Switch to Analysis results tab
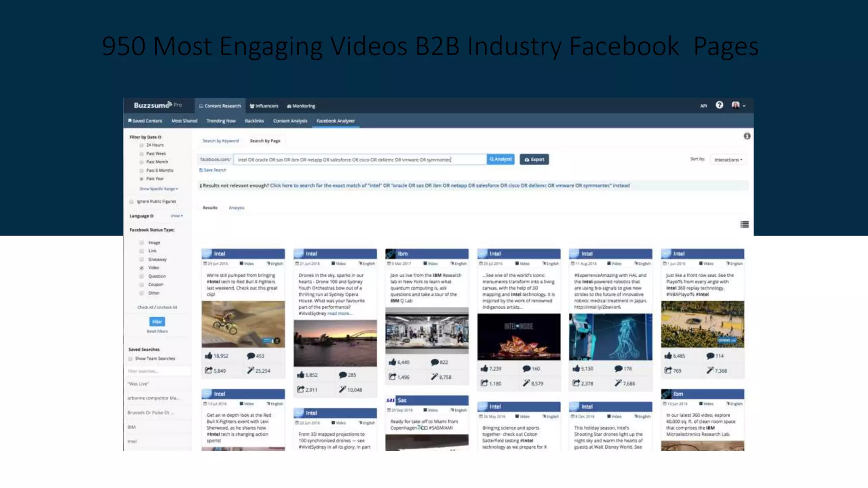The width and height of the screenshot is (868, 488). [x=236, y=208]
